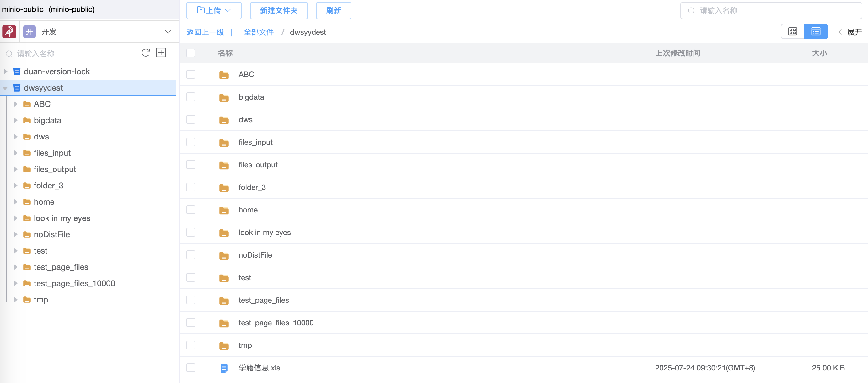Switch to list view layout icon
868x383 pixels.
815,32
